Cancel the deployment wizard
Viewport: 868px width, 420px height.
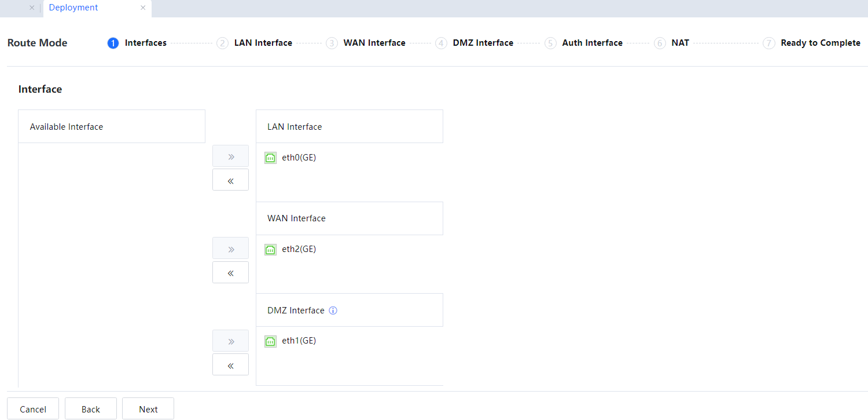(x=33, y=409)
